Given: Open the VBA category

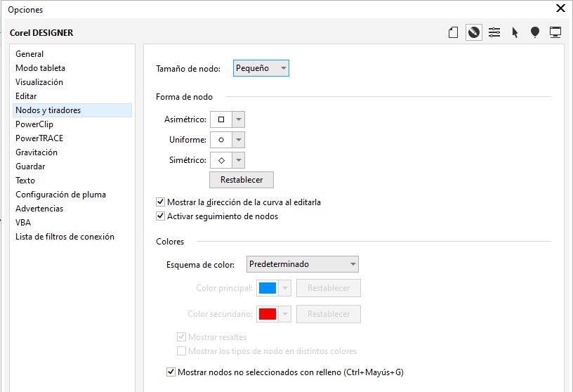Looking at the screenshot, I should pyautogui.click(x=72, y=223).
